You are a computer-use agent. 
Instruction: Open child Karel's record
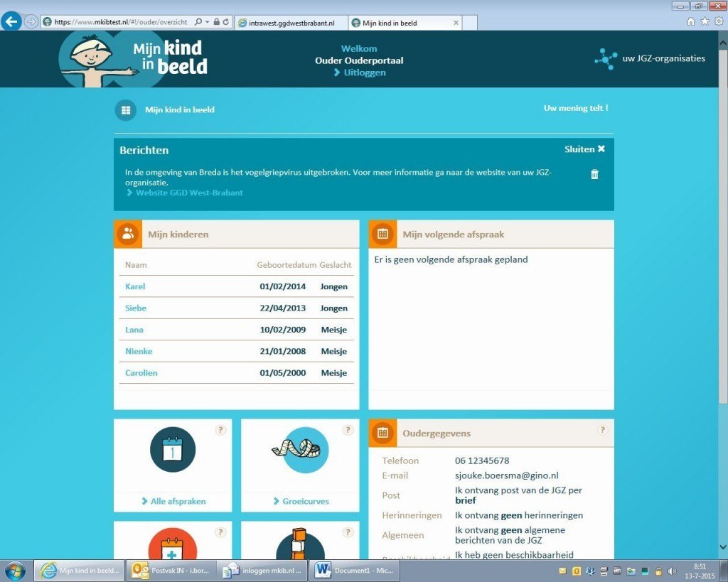coord(135,286)
